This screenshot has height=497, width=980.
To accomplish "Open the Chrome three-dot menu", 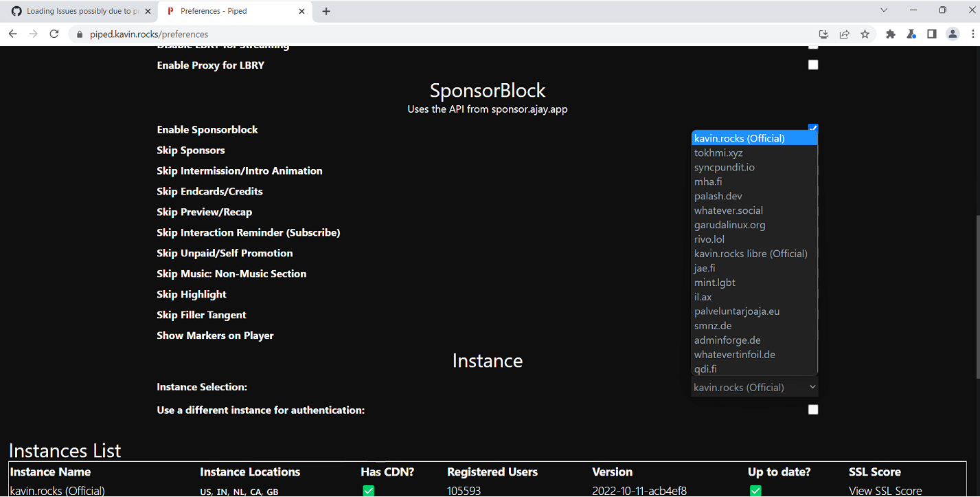I will [973, 33].
